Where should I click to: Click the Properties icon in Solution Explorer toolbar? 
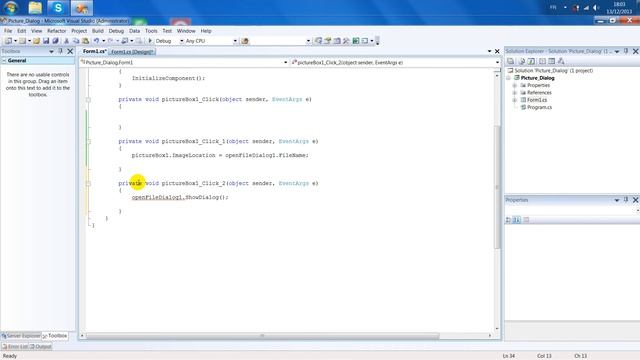(x=511, y=61)
